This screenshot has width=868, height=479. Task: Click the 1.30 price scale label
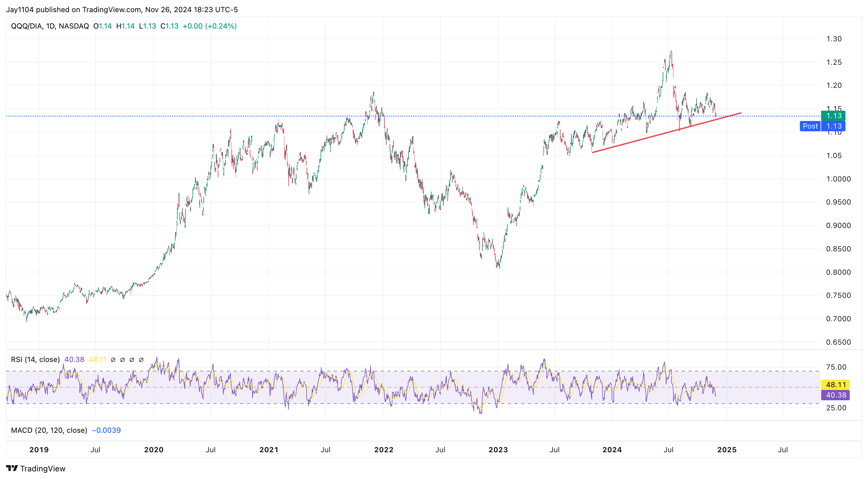(834, 39)
